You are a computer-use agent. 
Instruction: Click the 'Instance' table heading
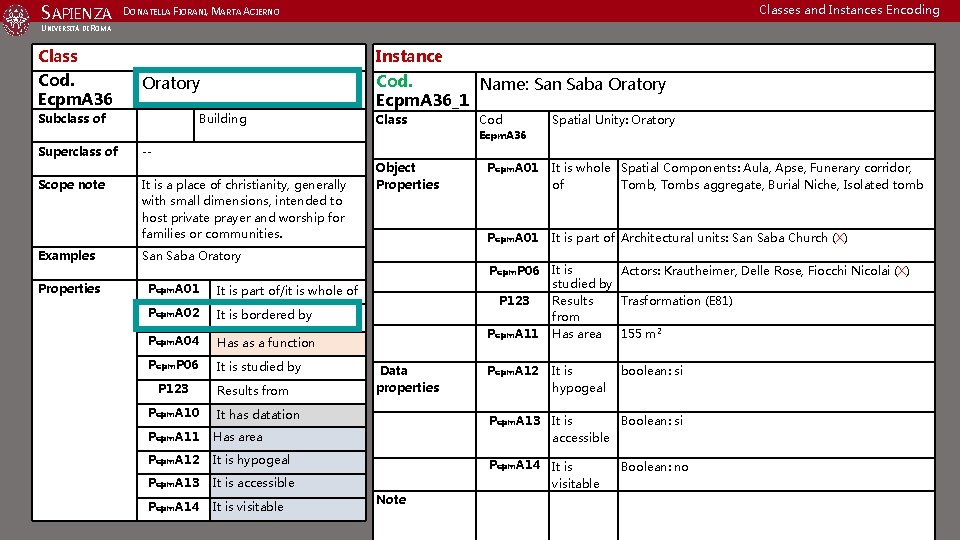coord(408,56)
